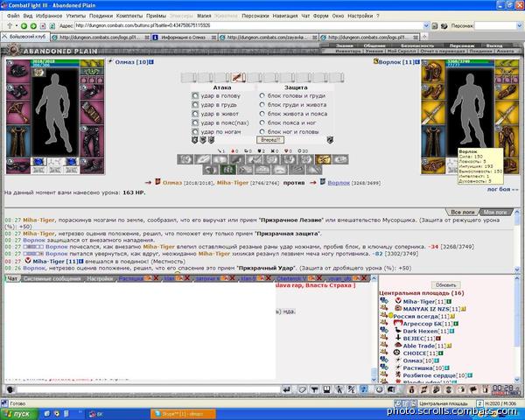Viewport: 525px width, 420px height.
Task: Select attack 'удар в грудь'
Action: tap(195, 105)
